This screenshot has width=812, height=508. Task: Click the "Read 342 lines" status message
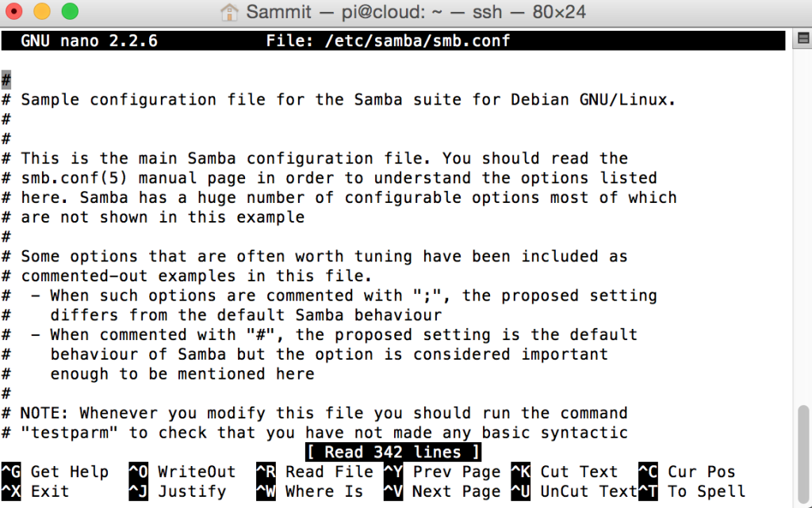393,452
